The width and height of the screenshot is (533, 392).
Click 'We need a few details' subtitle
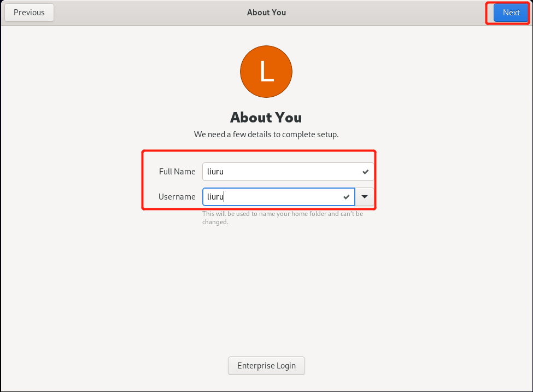[x=266, y=134]
